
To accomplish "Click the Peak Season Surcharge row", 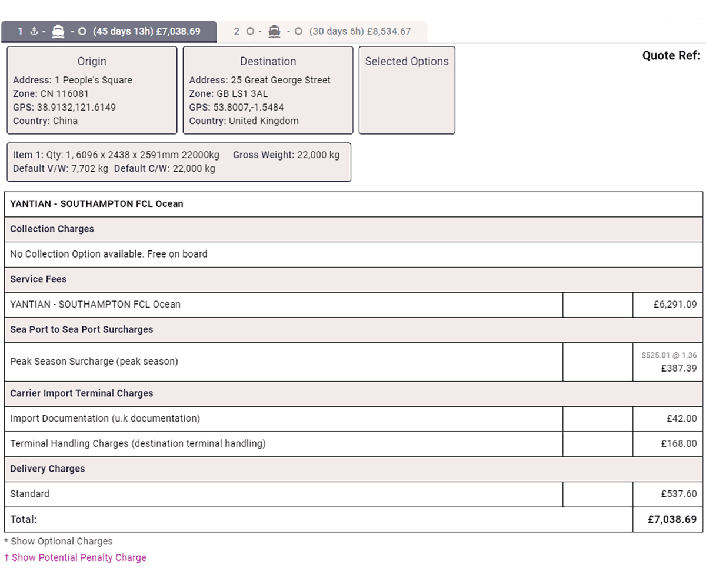I will (94, 362).
